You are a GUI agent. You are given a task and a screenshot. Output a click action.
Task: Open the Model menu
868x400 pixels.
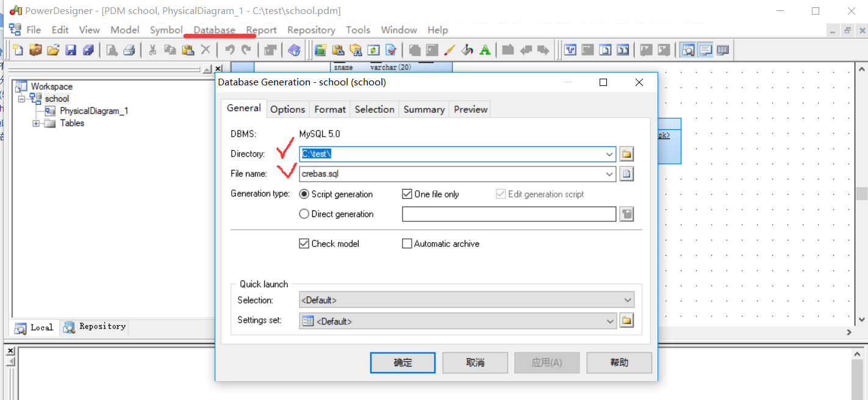tap(125, 30)
